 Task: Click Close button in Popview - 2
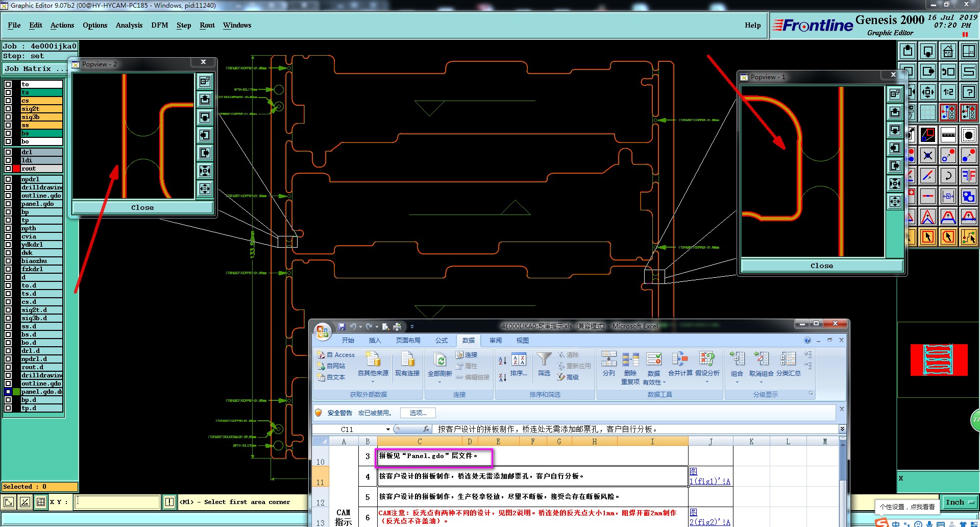(x=142, y=207)
